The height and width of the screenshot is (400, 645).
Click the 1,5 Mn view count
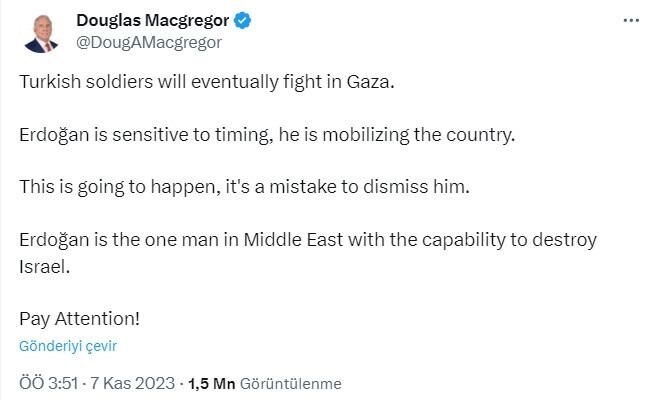tap(211, 384)
